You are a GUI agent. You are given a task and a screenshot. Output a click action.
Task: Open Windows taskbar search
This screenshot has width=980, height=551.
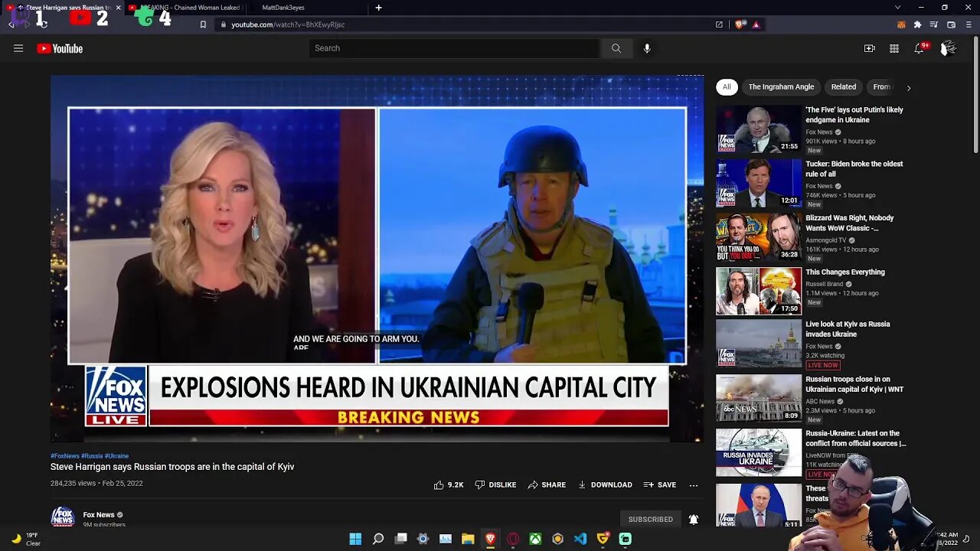[x=378, y=539]
